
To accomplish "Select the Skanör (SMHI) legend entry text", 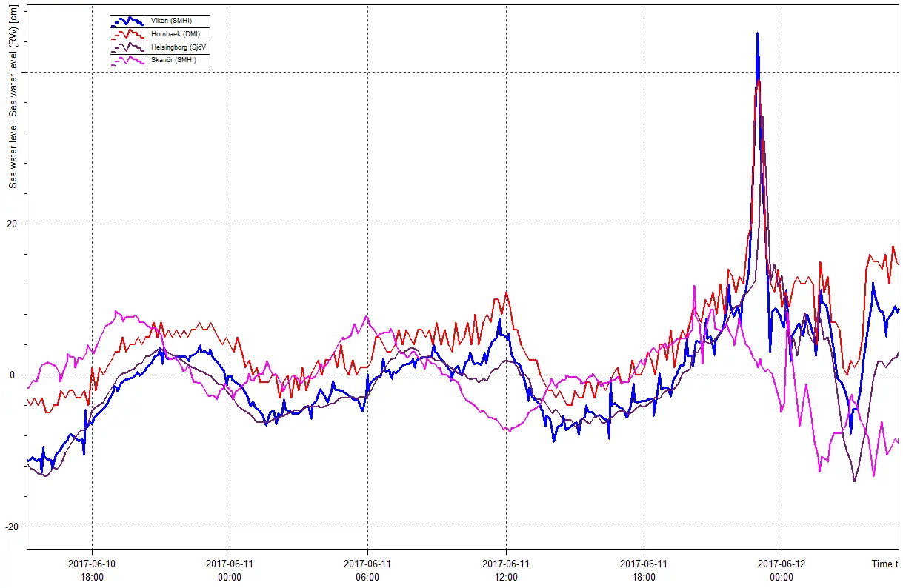I will pos(173,61).
